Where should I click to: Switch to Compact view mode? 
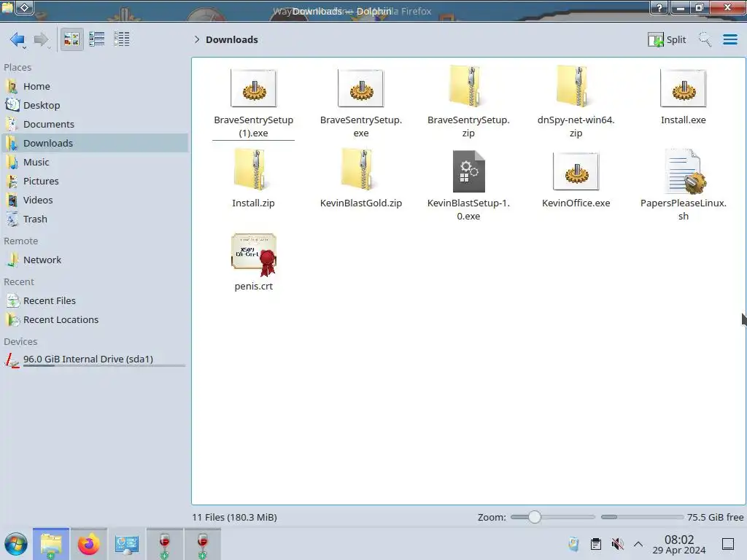[x=97, y=39]
